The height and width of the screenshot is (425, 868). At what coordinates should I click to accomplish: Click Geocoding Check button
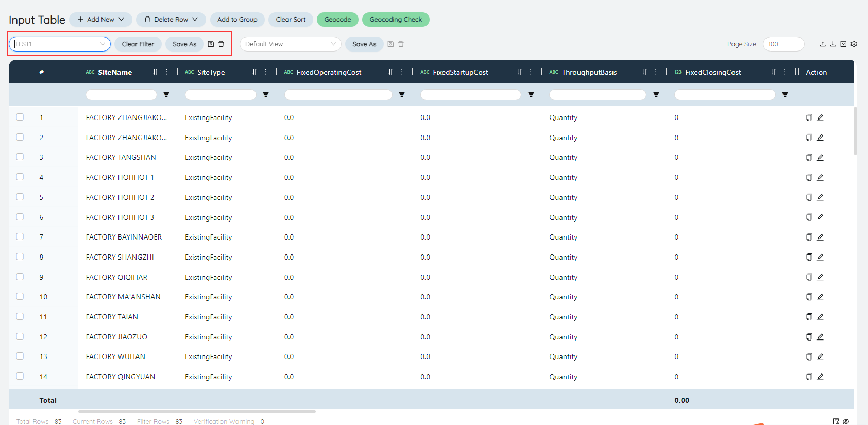pyautogui.click(x=396, y=20)
